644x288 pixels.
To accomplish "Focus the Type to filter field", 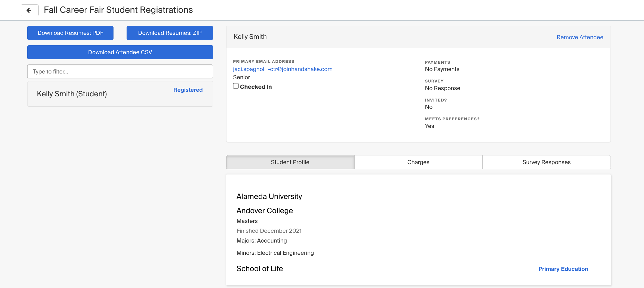I will click(120, 71).
